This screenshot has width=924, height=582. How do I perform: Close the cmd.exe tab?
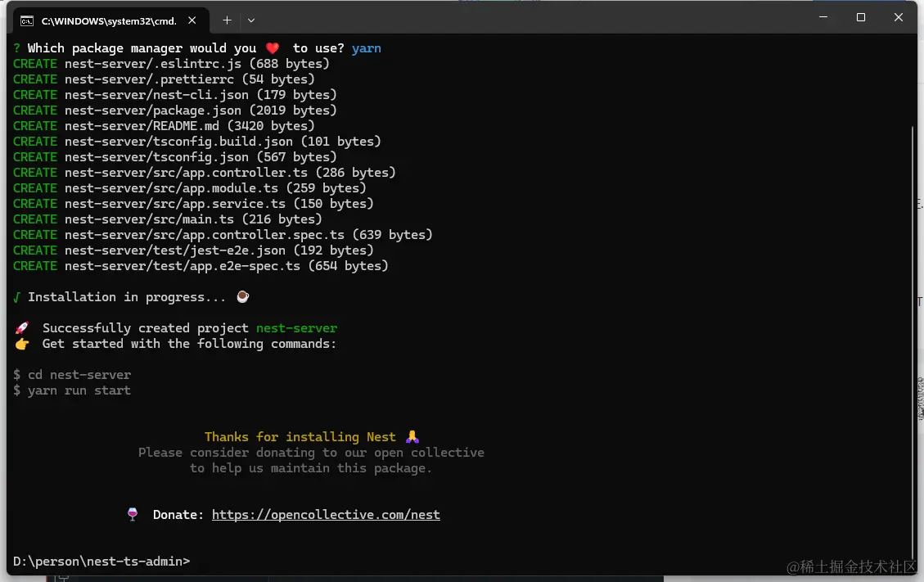[192, 20]
